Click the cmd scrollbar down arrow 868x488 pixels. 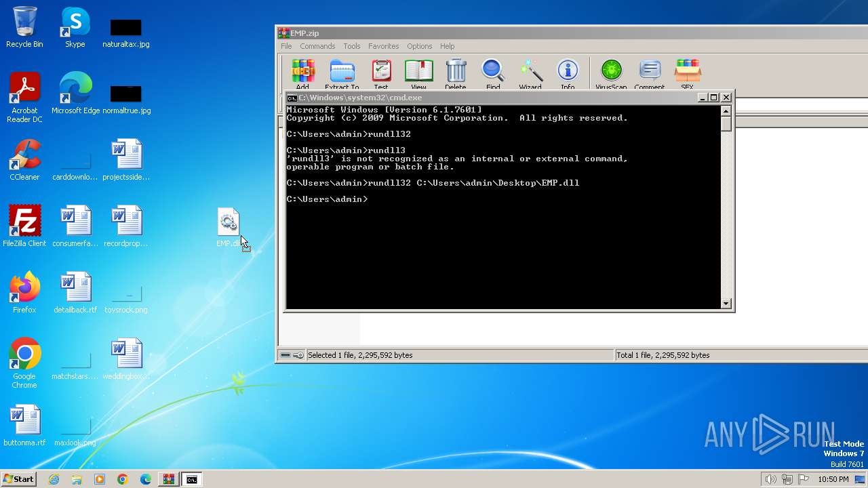click(x=726, y=304)
